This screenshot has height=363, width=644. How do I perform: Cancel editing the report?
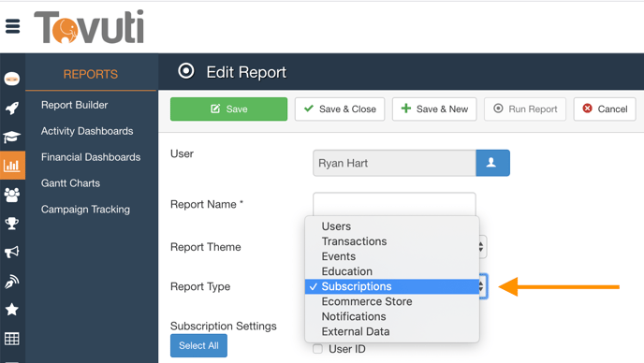(605, 109)
